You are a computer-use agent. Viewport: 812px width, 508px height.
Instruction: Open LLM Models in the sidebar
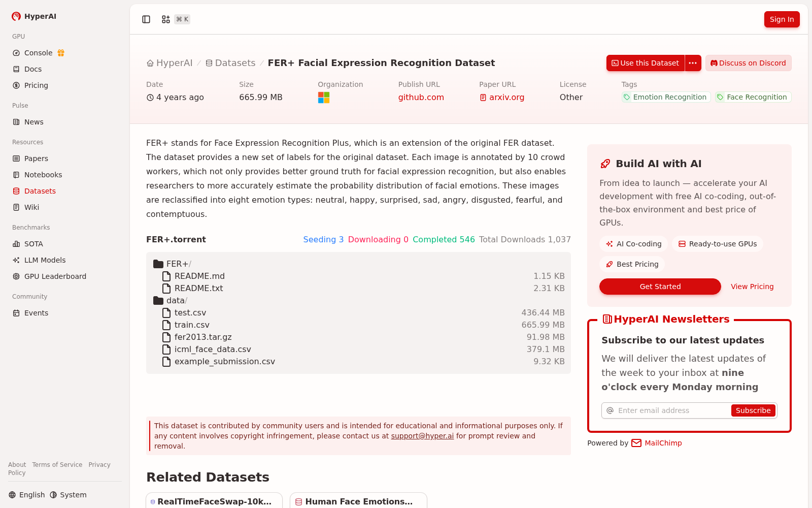pyautogui.click(x=45, y=260)
